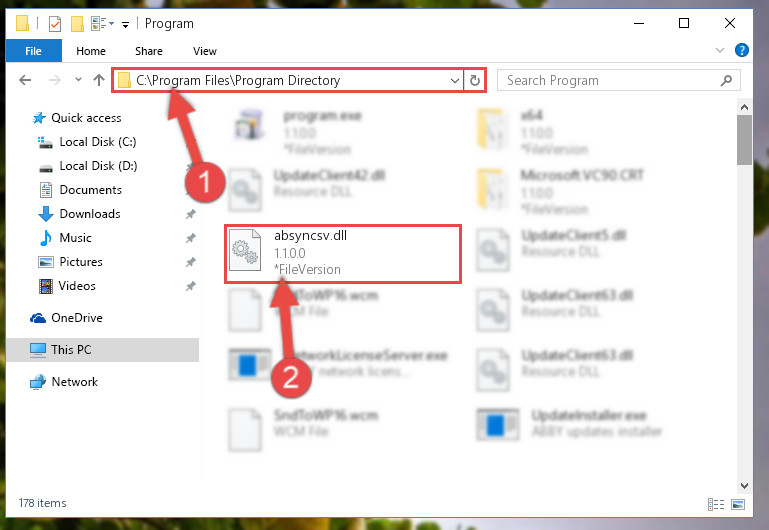This screenshot has width=769, height=530.
Task: Expand the ribbon with the chevron
Action: [x=719, y=50]
